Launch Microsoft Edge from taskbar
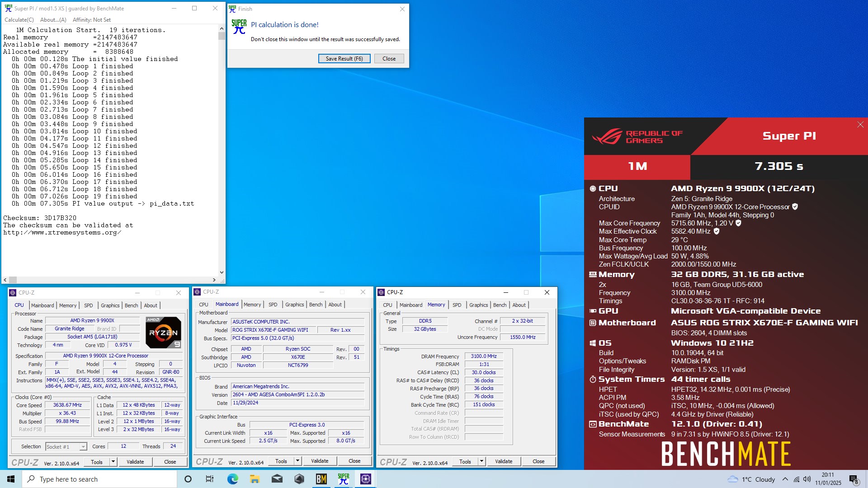 (232, 479)
